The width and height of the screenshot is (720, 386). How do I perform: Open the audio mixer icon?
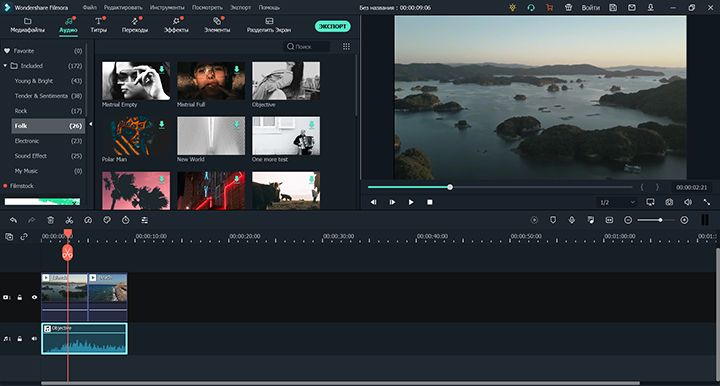[591, 220]
